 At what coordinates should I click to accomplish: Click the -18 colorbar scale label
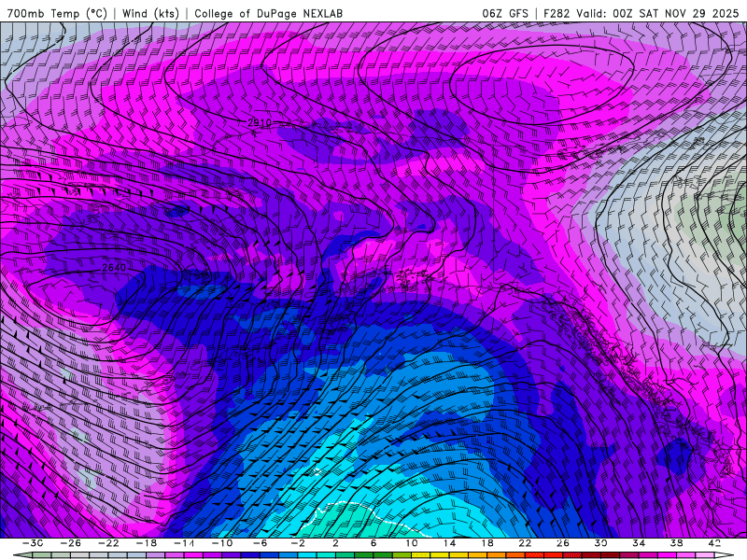coord(147,543)
